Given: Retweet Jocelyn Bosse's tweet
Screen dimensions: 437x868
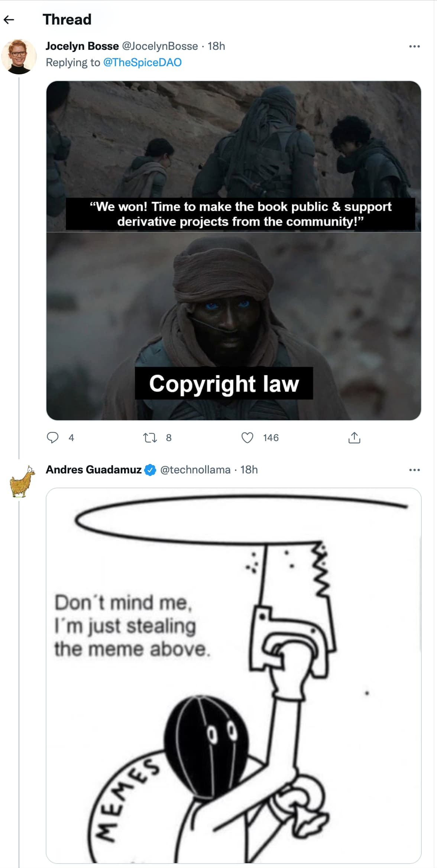Looking at the screenshot, I should pyautogui.click(x=150, y=438).
